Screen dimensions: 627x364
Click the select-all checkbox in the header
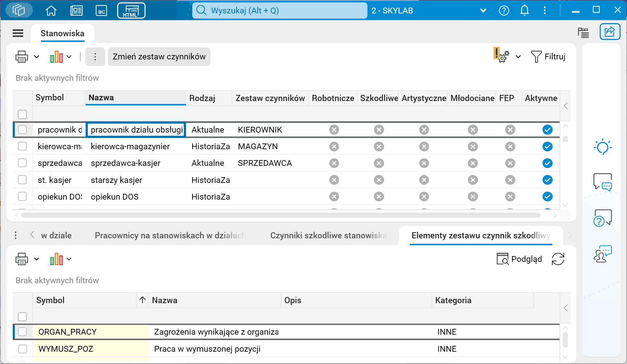coord(22,114)
